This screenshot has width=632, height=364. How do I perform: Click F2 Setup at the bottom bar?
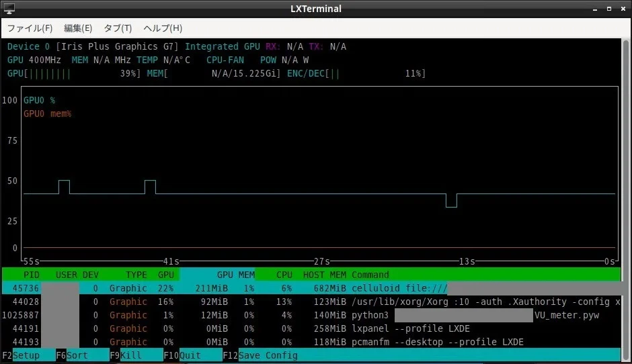(x=28, y=355)
